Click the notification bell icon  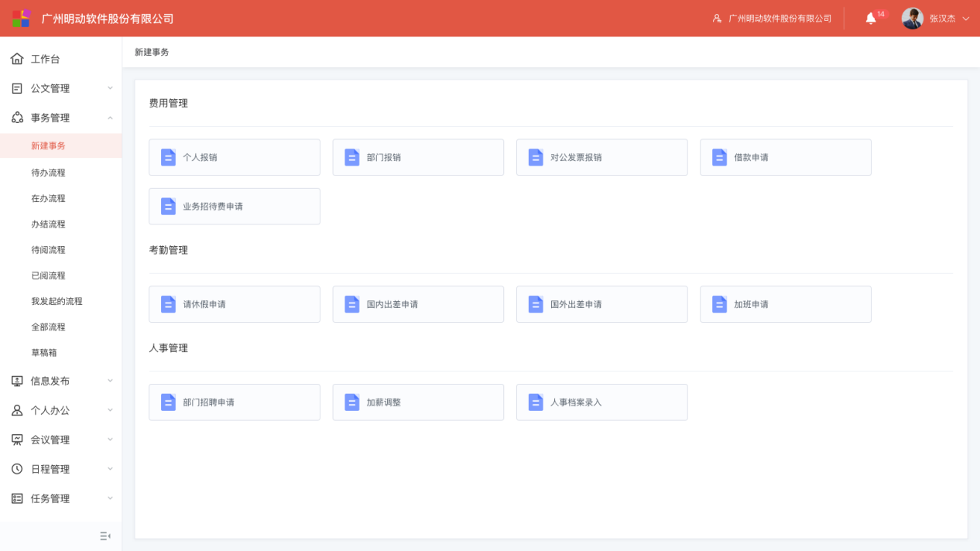pyautogui.click(x=870, y=19)
